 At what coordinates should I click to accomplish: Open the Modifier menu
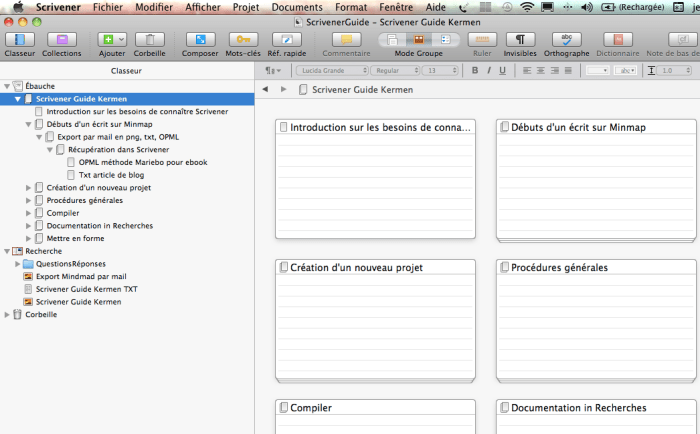click(154, 7)
